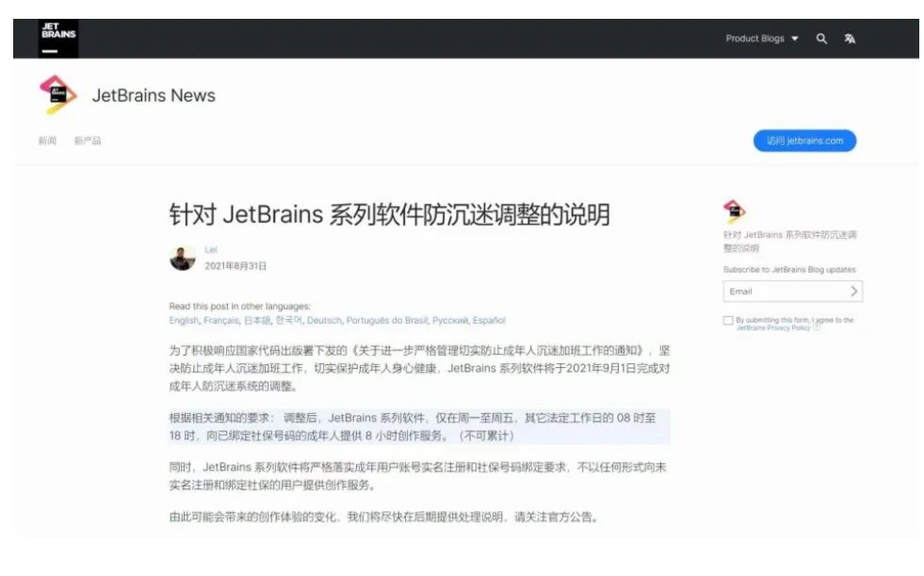Image resolution: width=924 pixels, height=576 pixels.
Task: Tick the privacy policy agreement checkbox
Action: click(x=728, y=320)
